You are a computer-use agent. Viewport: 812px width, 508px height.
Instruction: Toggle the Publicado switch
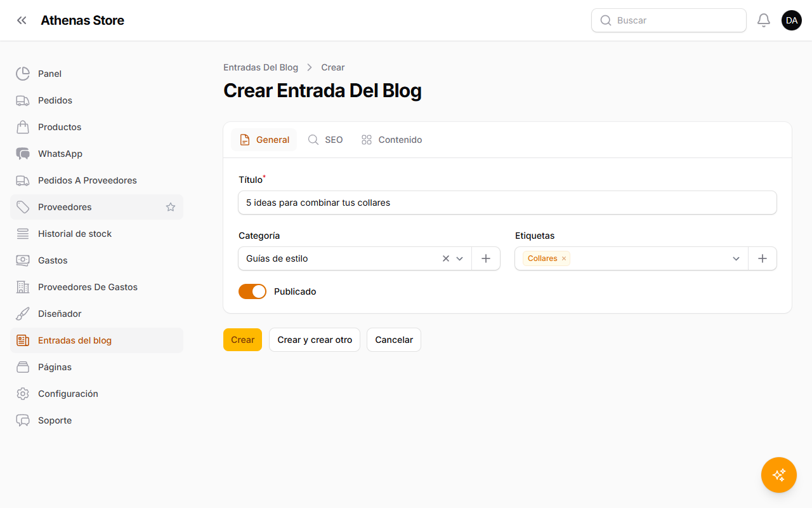pyautogui.click(x=252, y=291)
